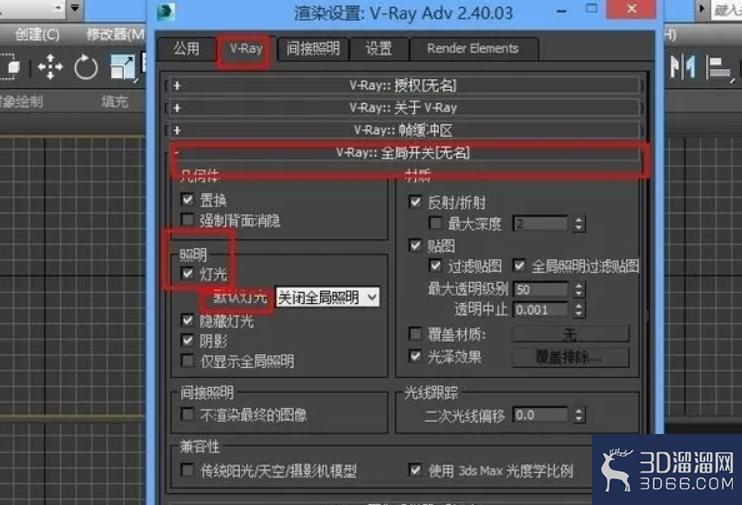Click the render settings app icon in the title bar
This screenshot has height=505, width=742.
pos(167,12)
